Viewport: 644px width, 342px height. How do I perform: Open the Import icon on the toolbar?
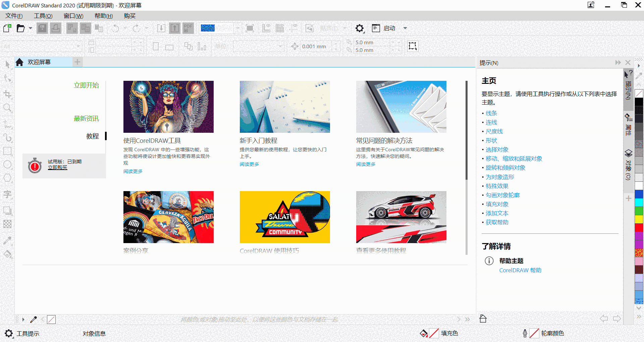click(x=161, y=28)
